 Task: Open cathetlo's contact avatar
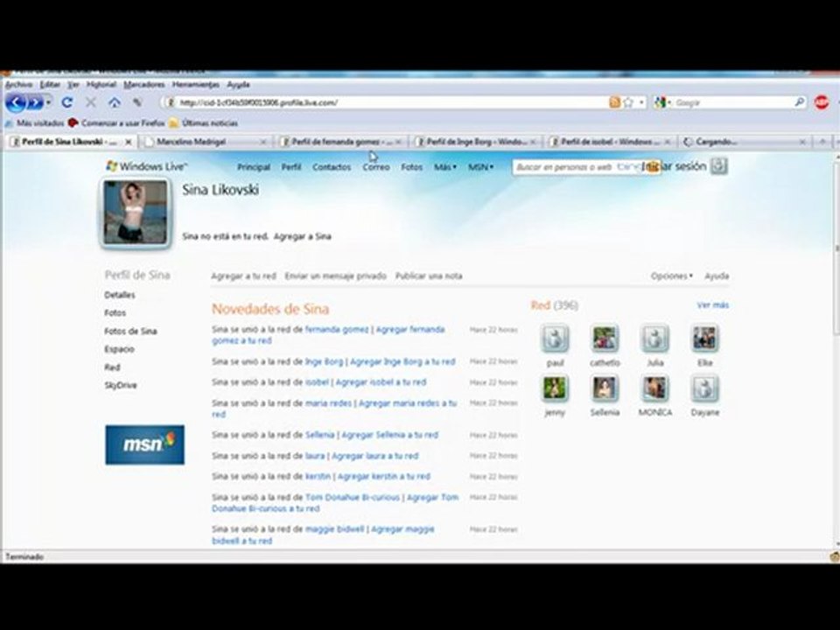pos(605,339)
